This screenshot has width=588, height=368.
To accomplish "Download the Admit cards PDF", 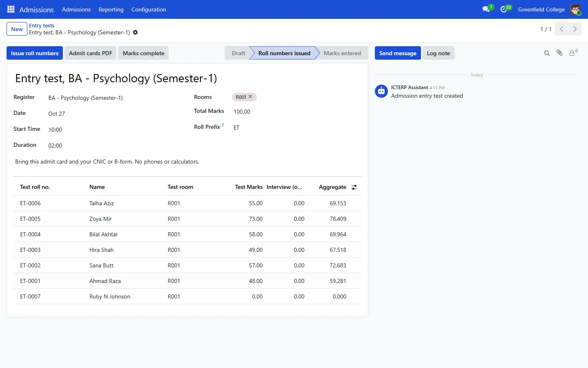I will click(91, 53).
